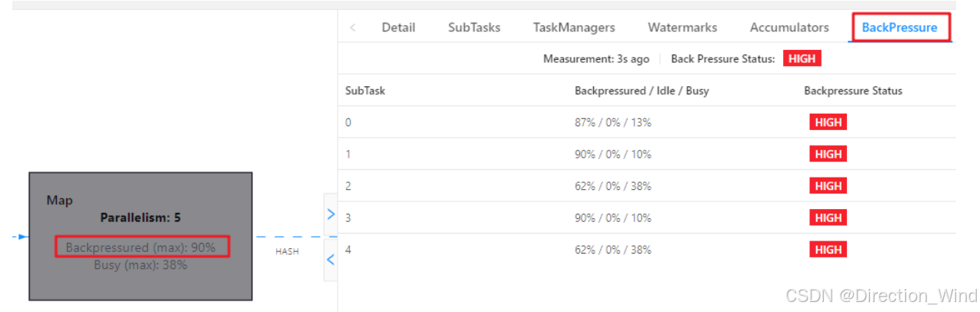This screenshot has height=312, width=980.
Task: Click the HASH edge label
Action: pyautogui.click(x=287, y=251)
